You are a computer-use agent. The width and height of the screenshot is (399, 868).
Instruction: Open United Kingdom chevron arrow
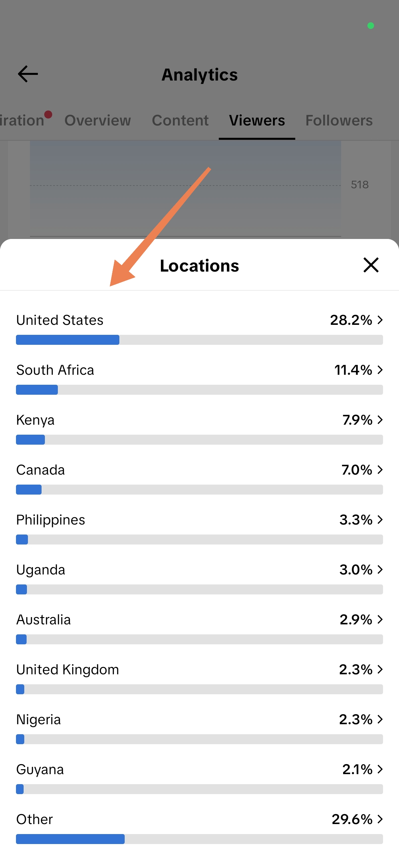(x=380, y=669)
